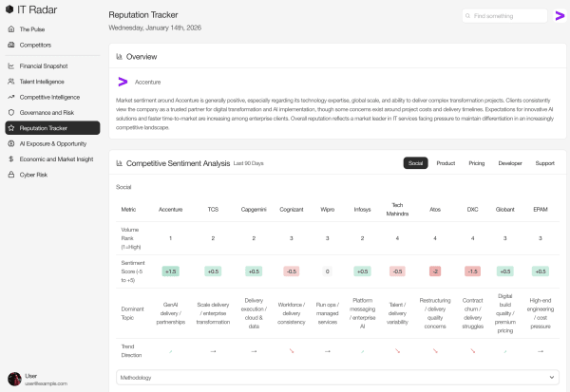Click the Economic and Market Insight dollar icon
The height and width of the screenshot is (392, 570).
point(11,159)
